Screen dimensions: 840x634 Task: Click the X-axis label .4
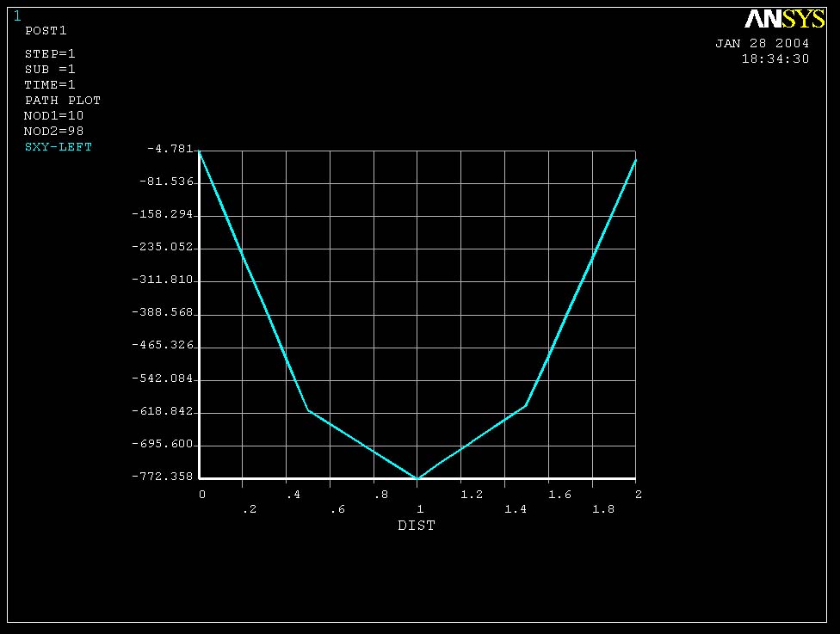click(x=293, y=495)
